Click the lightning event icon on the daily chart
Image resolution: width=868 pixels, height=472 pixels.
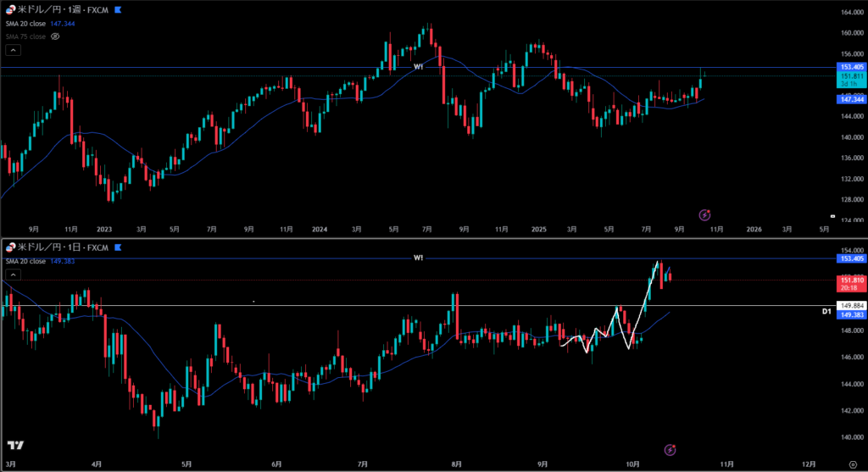[x=670, y=449]
